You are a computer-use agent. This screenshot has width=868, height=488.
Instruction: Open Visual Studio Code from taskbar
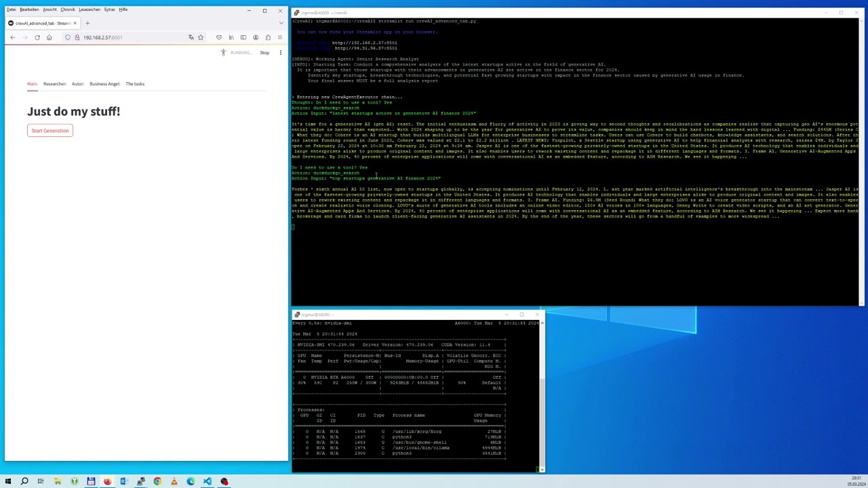pos(207,481)
